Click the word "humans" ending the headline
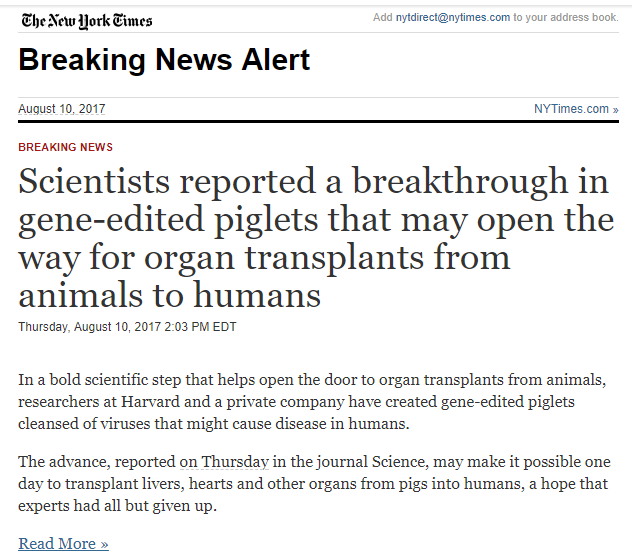The image size is (632, 558). tap(257, 296)
